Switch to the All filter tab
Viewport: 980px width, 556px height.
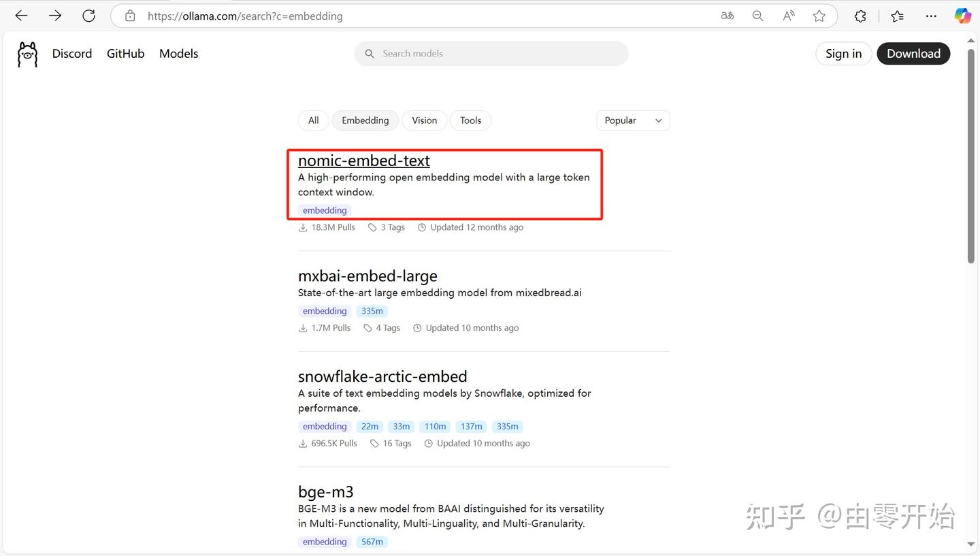[313, 120]
